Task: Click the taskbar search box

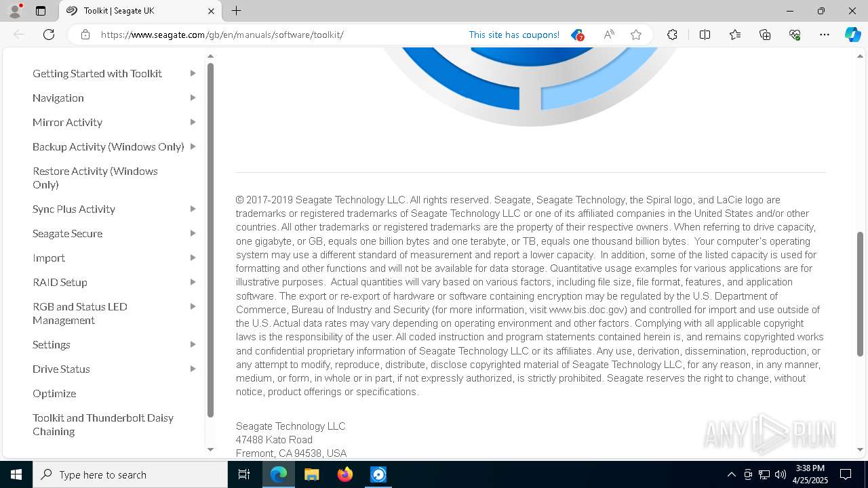Action: (x=130, y=474)
